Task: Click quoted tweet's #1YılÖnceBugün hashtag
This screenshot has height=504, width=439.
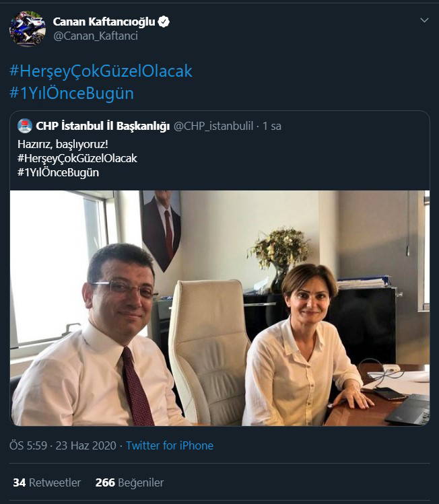Action: [x=59, y=172]
